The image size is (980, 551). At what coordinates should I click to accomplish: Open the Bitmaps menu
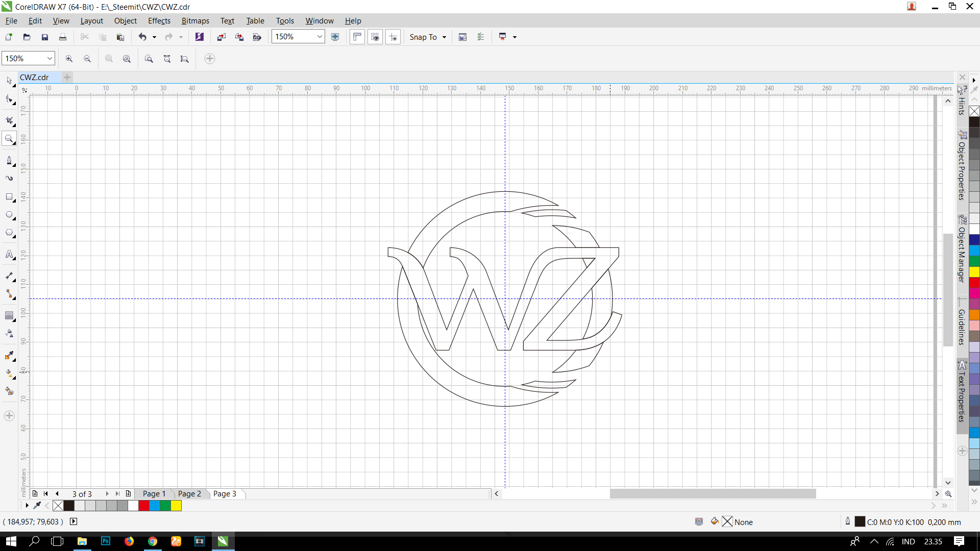tap(195, 20)
